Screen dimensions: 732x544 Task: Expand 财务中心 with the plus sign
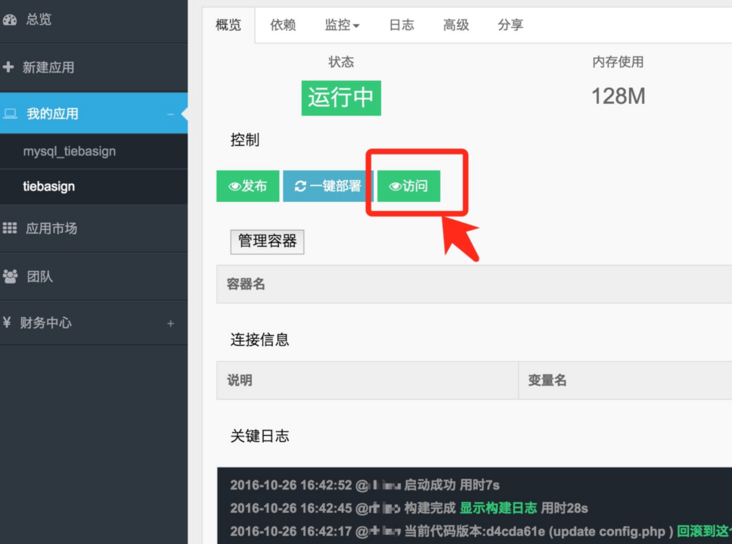click(170, 323)
